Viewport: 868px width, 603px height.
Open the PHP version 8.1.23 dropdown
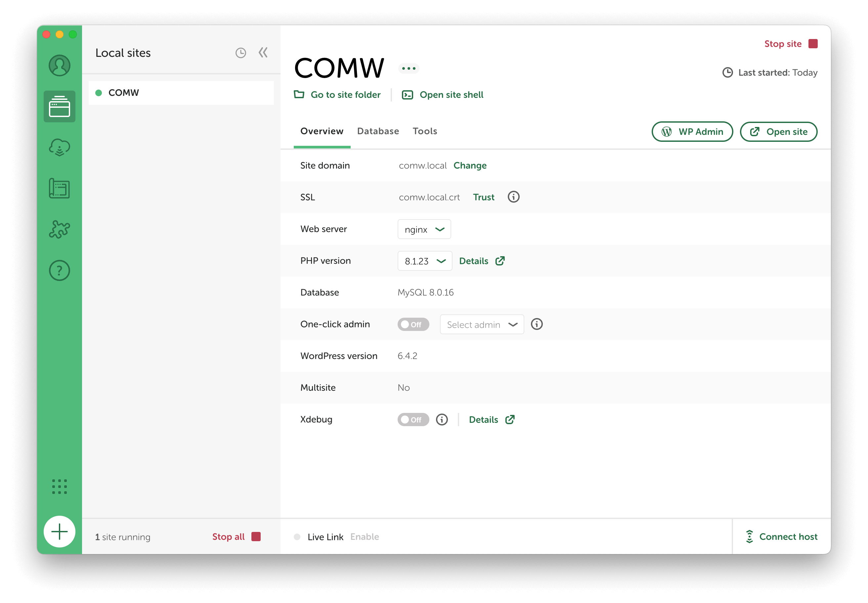(x=425, y=261)
